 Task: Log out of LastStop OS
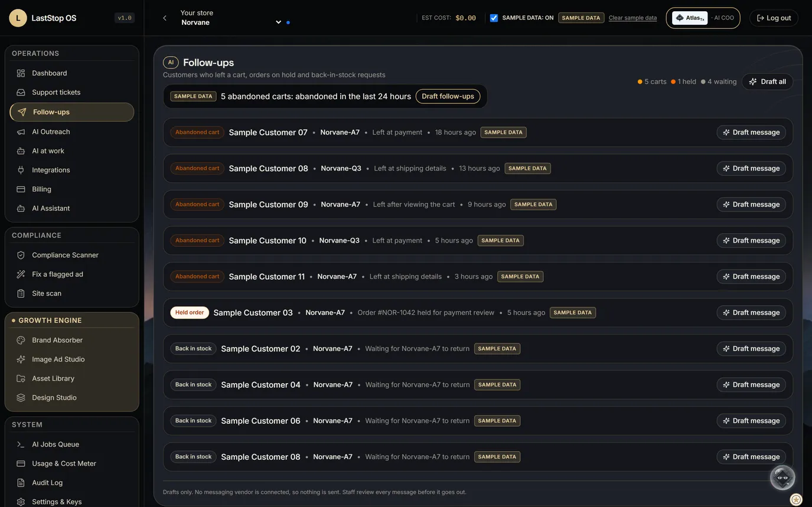click(774, 18)
